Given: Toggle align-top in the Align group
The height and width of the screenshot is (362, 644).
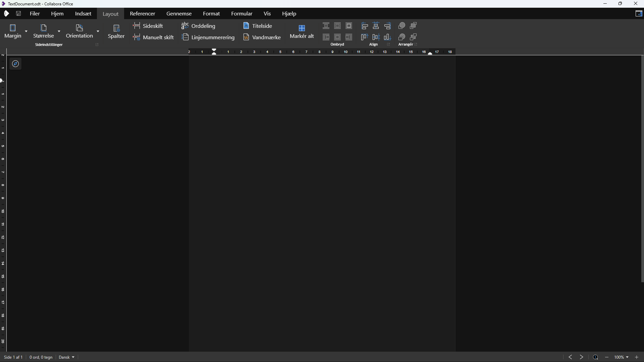Looking at the screenshot, I should 364,37.
